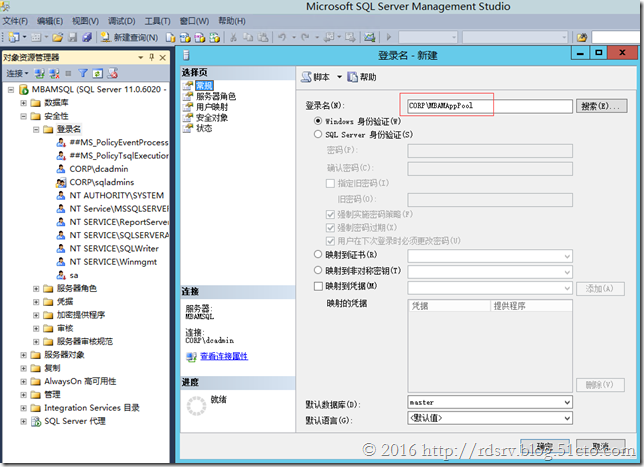Select 映射到证书 (Map to certificate) radio

click(x=318, y=255)
